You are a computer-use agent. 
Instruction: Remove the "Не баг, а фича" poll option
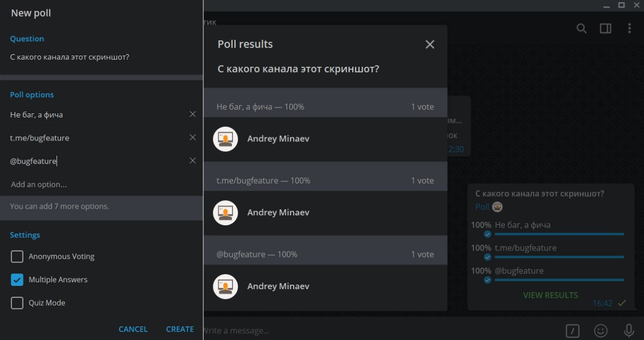(193, 114)
